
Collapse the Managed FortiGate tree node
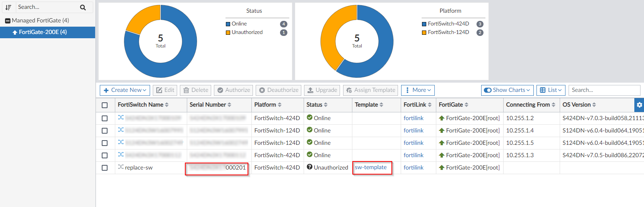[x=8, y=20]
